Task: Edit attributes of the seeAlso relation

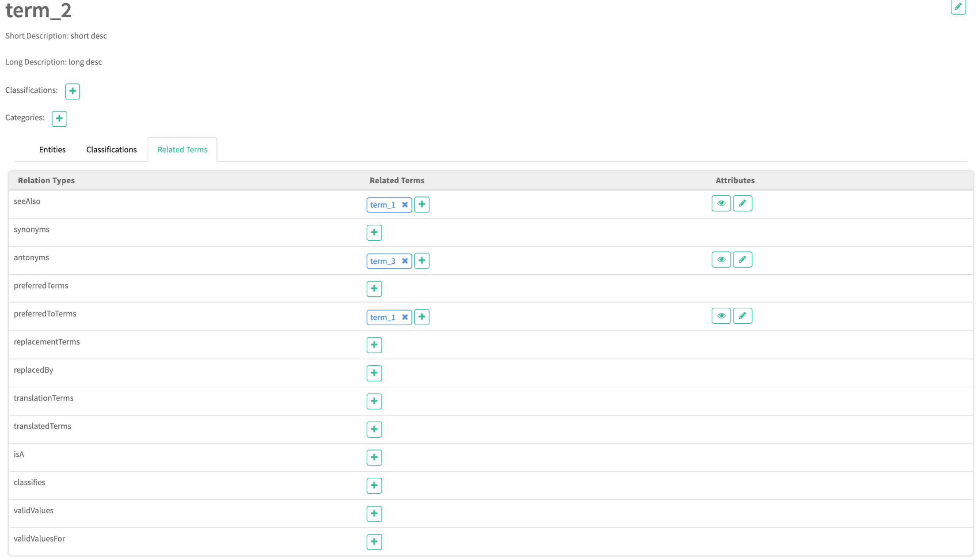Action: pos(742,203)
